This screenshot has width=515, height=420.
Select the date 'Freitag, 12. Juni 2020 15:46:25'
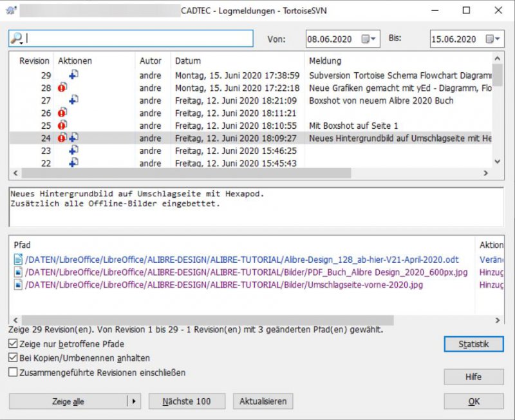click(x=236, y=151)
